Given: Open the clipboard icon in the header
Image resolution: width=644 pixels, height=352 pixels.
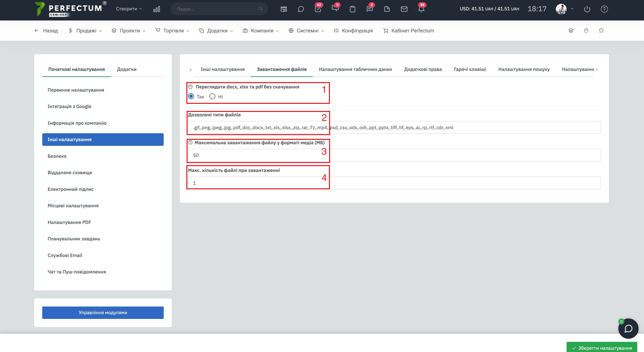Looking at the screenshot, I should [353, 9].
